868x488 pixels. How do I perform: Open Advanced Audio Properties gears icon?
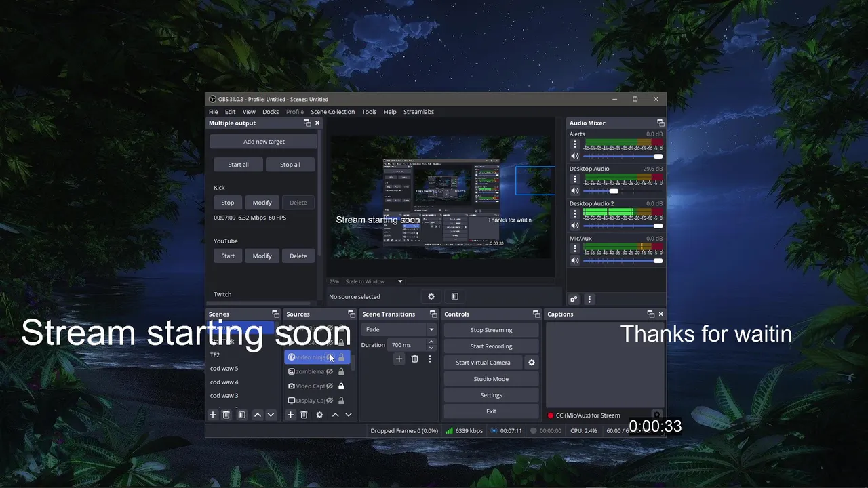[x=574, y=299]
